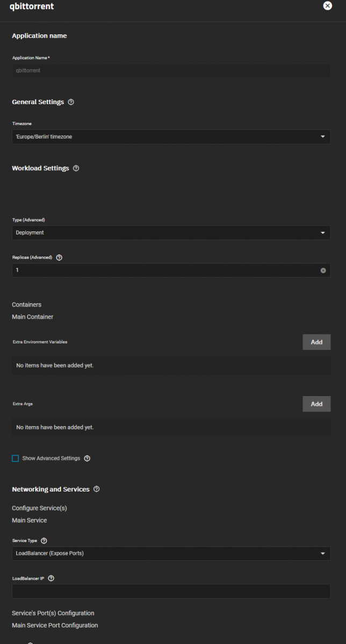The image size is (346, 644).
Task: Click the Main Service Port Configuration text
Action: coord(55,625)
